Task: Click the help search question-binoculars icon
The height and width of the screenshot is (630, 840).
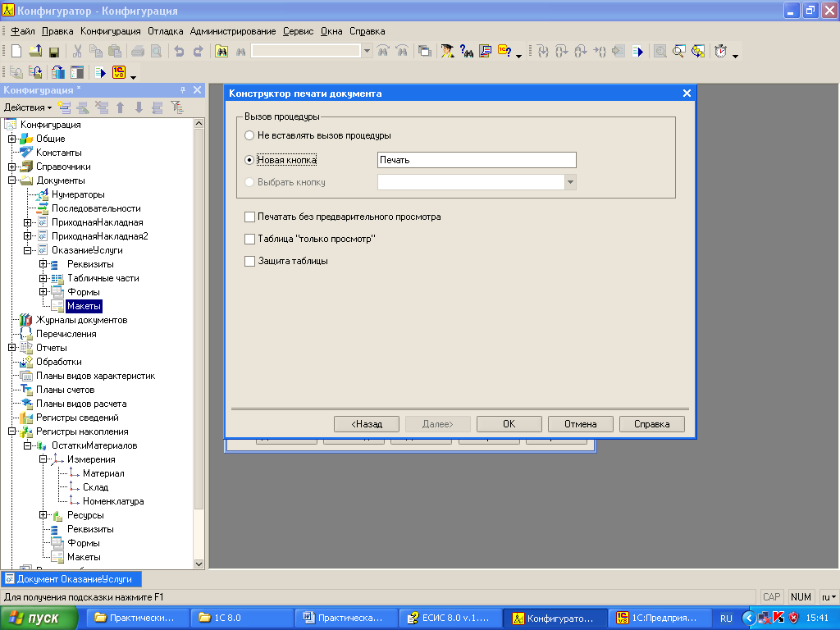Action: coord(466,51)
